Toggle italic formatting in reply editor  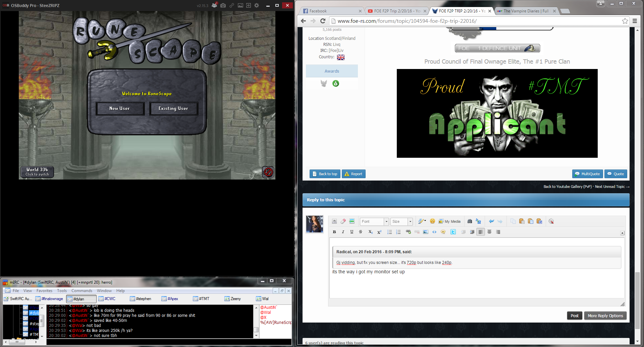[343, 232]
